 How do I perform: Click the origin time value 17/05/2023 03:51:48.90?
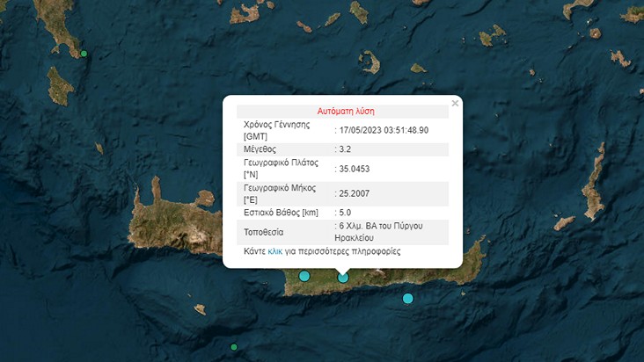[x=384, y=130]
